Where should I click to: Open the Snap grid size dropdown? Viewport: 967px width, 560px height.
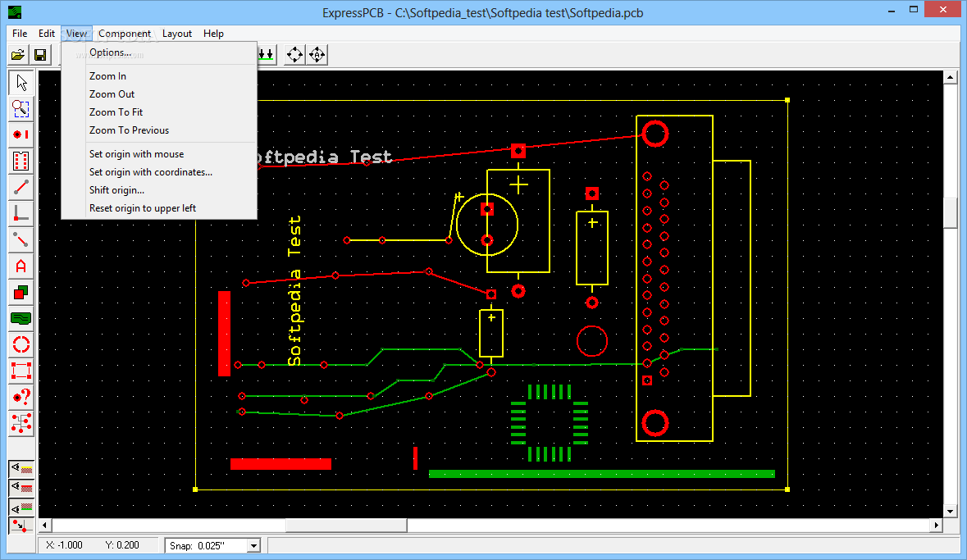pos(253,546)
